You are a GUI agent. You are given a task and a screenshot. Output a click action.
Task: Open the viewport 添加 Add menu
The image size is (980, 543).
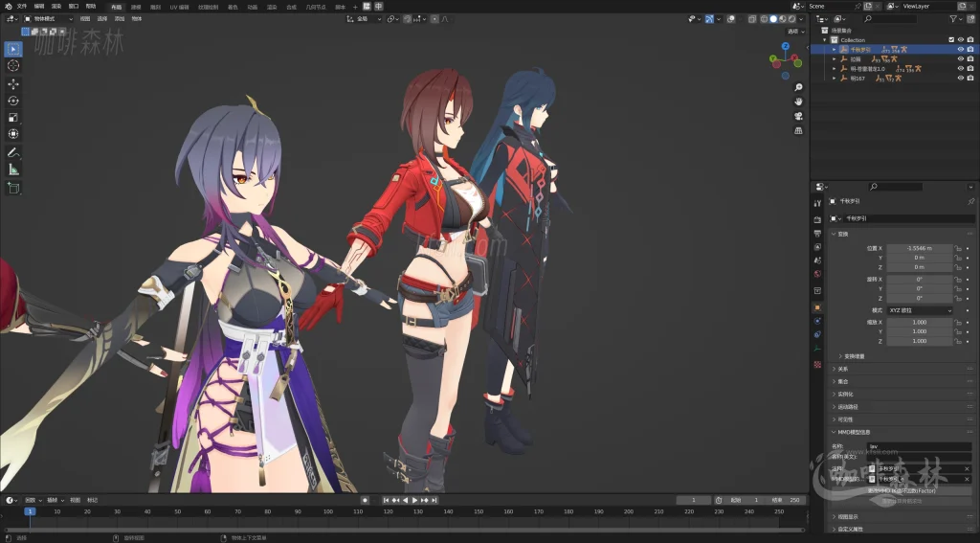point(120,19)
